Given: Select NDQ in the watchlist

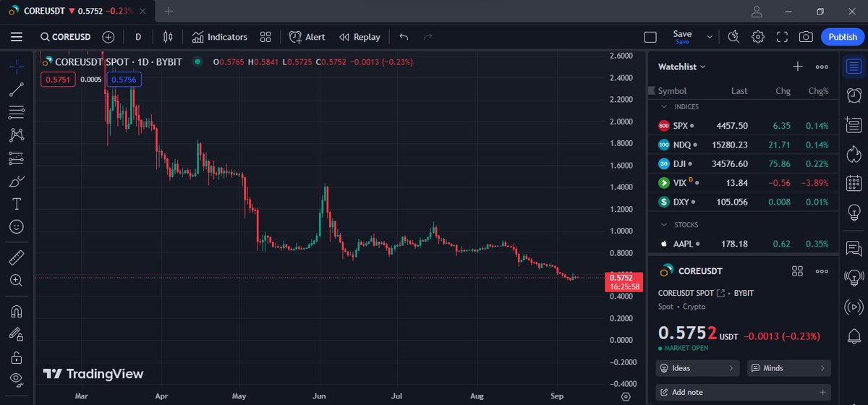Looking at the screenshot, I should pos(743,145).
